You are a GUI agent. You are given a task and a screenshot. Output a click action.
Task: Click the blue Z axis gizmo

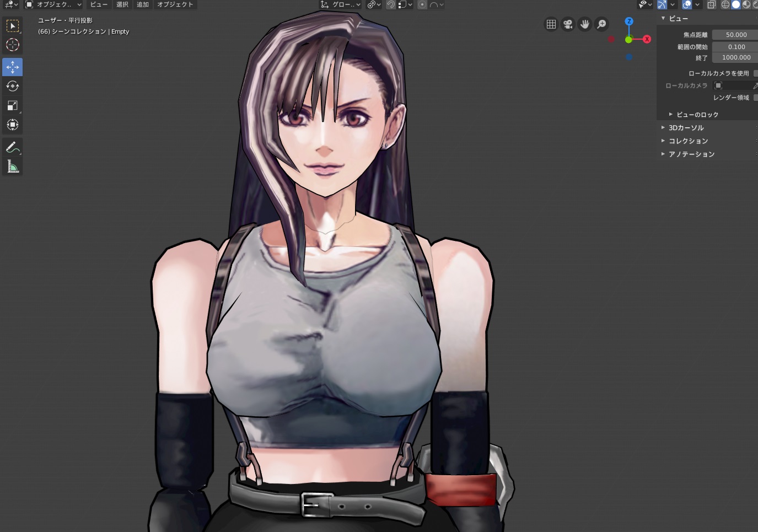pyautogui.click(x=629, y=22)
